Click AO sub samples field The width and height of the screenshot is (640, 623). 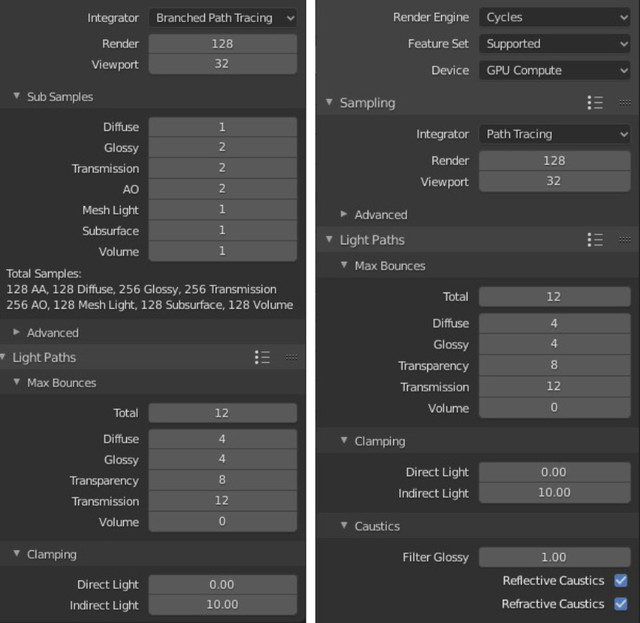click(222, 189)
